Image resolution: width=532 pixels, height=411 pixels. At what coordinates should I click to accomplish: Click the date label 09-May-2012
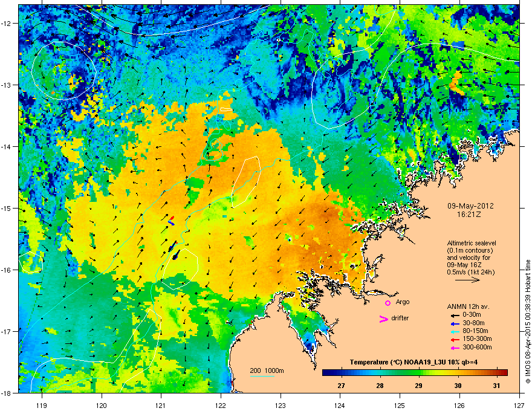click(470, 206)
